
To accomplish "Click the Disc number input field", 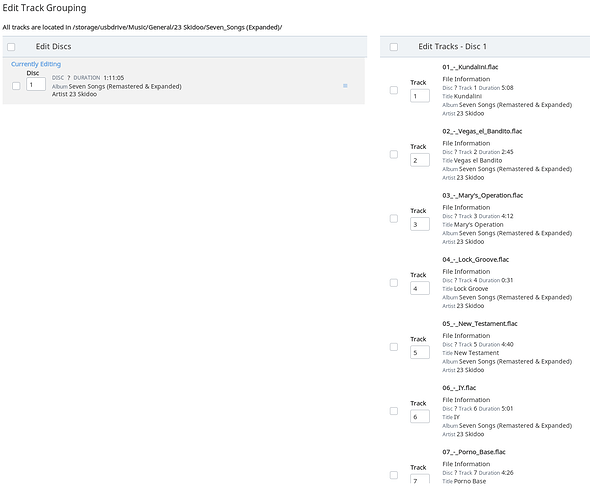I will tap(36, 84).
